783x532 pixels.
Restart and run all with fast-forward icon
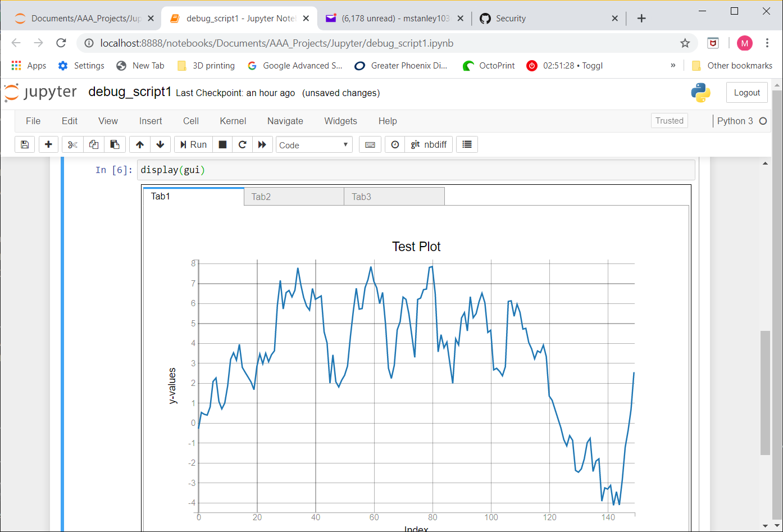pos(262,144)
